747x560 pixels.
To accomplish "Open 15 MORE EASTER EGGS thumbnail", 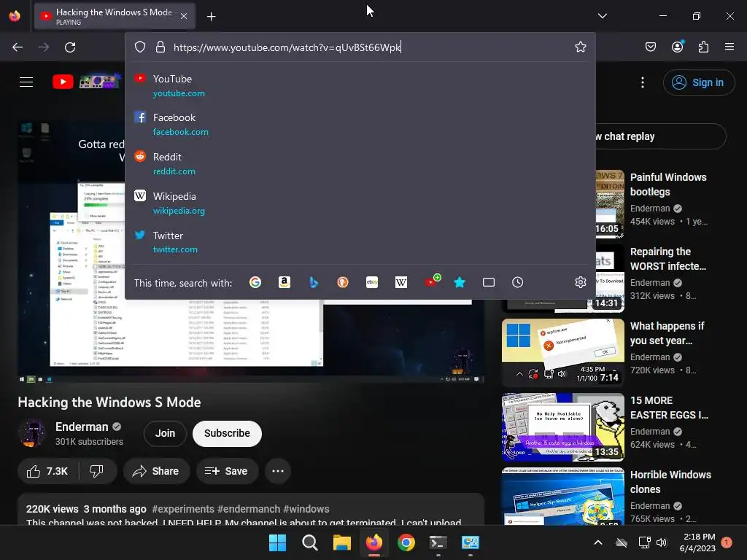I will coord(562,427).
